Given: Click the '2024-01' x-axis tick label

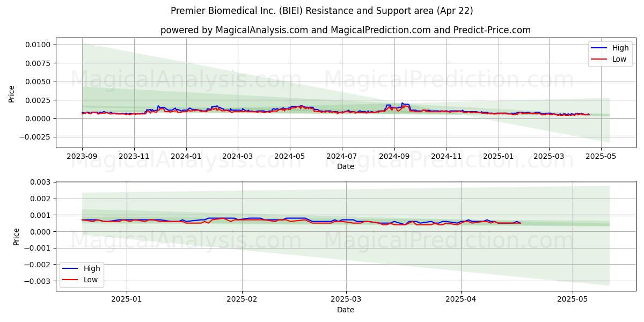Looking at the screenshot, I should tap(186, 156).
